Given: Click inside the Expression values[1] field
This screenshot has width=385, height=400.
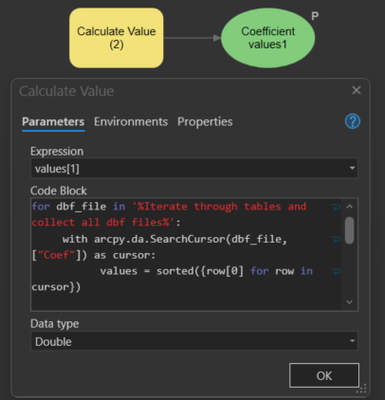Looking at the screenshot, I should coord(188,168).
